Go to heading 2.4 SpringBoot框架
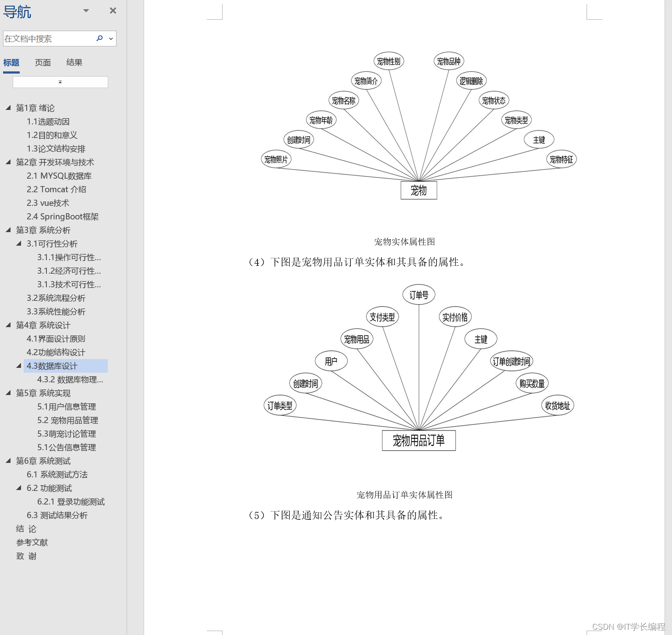 point(63,216)
